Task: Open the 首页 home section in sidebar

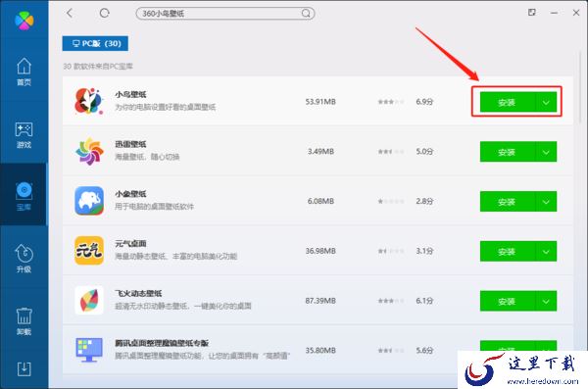Action: pyautogui.click(x=24, y=72)
